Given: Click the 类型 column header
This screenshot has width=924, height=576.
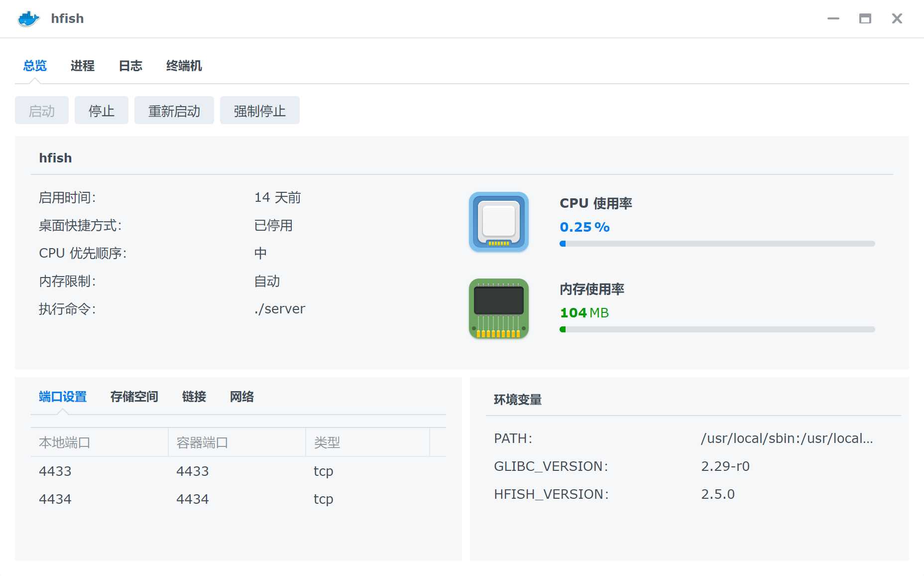Looking at the screenshot, I should [368, 442].
